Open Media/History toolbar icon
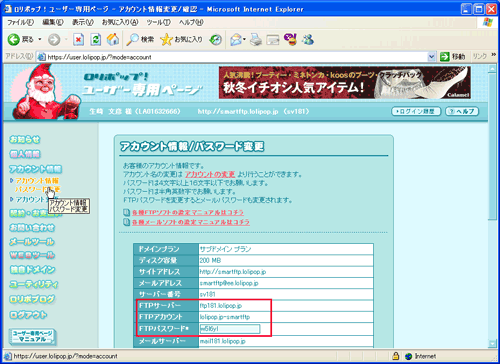This screenshot has height=364, width=500. click(215, 40)
